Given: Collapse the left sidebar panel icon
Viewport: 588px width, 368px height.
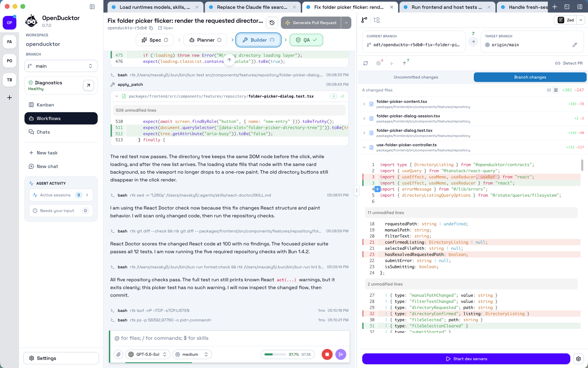Looking at the screenshot, I should pyautogui.click(x=92, y=7).
